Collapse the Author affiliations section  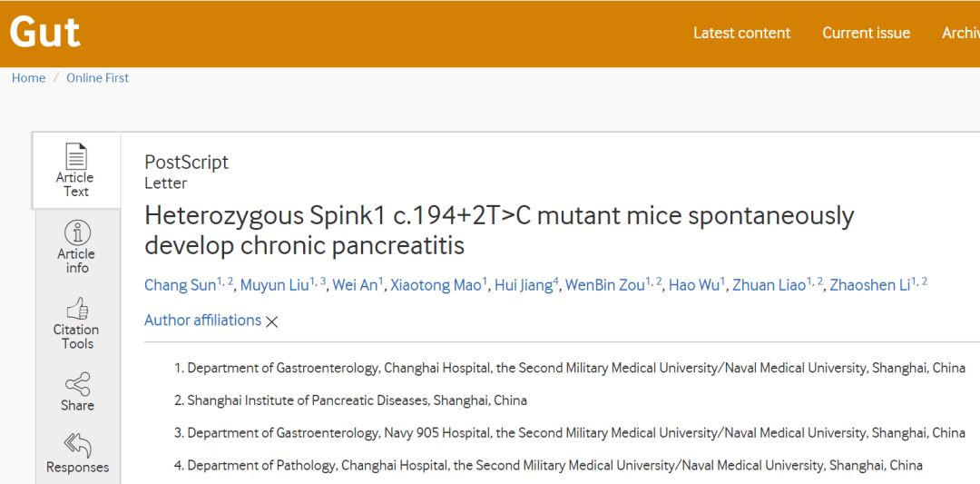pyautogui.click(x=202, y=321)
